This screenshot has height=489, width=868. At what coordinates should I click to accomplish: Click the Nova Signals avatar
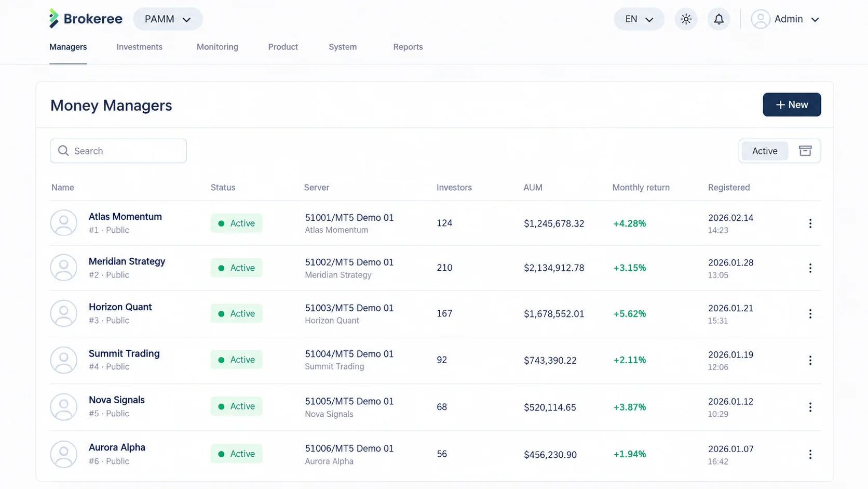[x=63, y=407]
